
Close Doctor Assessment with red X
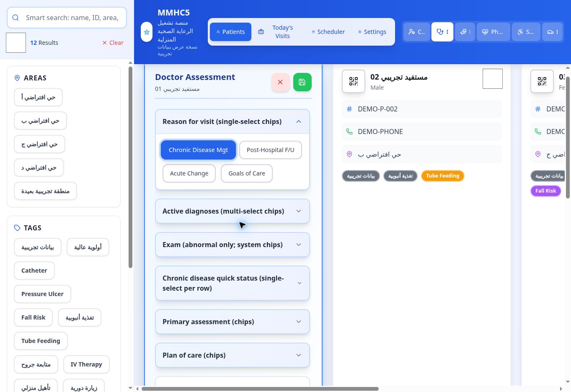coord(281,82)
